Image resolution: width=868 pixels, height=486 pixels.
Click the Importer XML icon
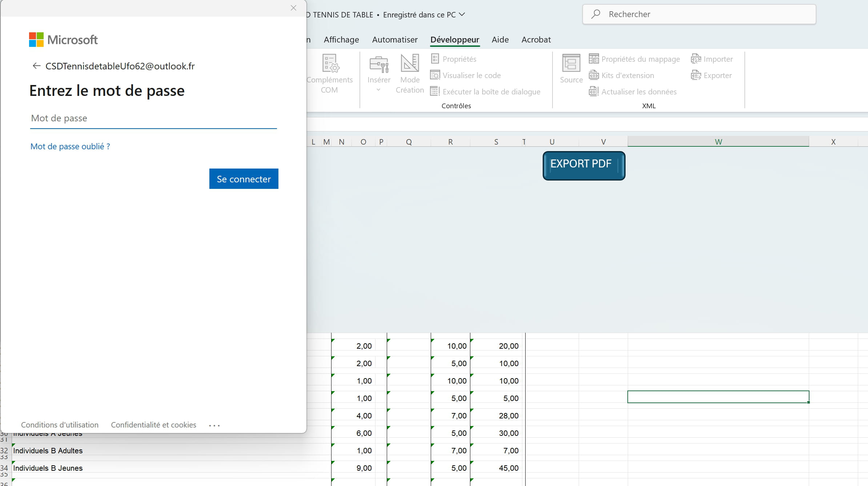pyautogui.click(x=696, y=59)
